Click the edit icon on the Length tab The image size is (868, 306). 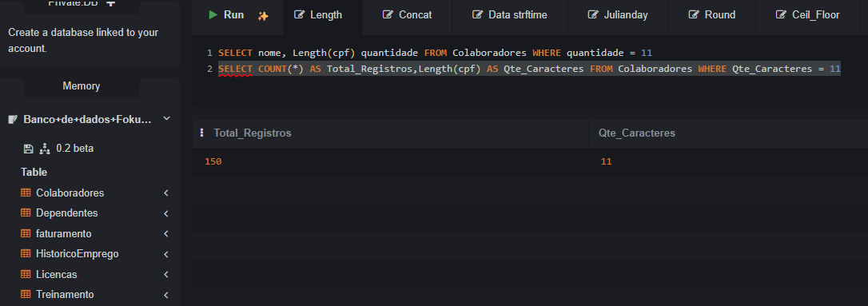pos(300,15)
